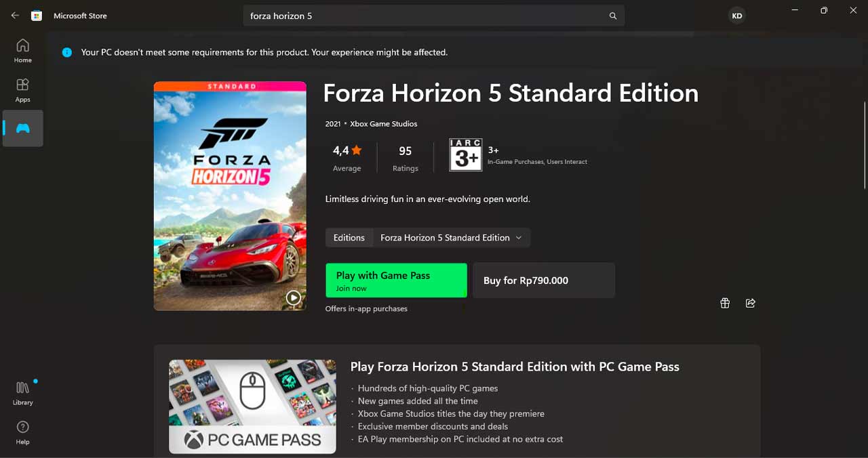This screenshot has height=458, width=868.
Task: Select the Gaming controller sidebar icon
Action: 23,128
